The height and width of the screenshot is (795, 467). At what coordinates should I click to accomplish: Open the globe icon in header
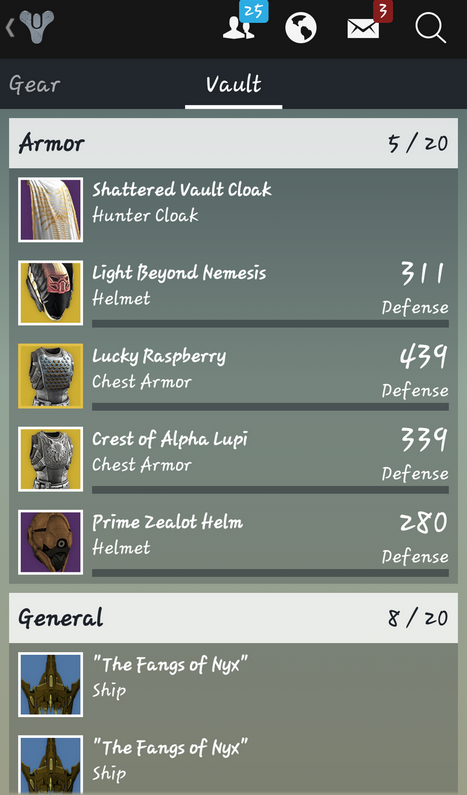coord(301,27)
